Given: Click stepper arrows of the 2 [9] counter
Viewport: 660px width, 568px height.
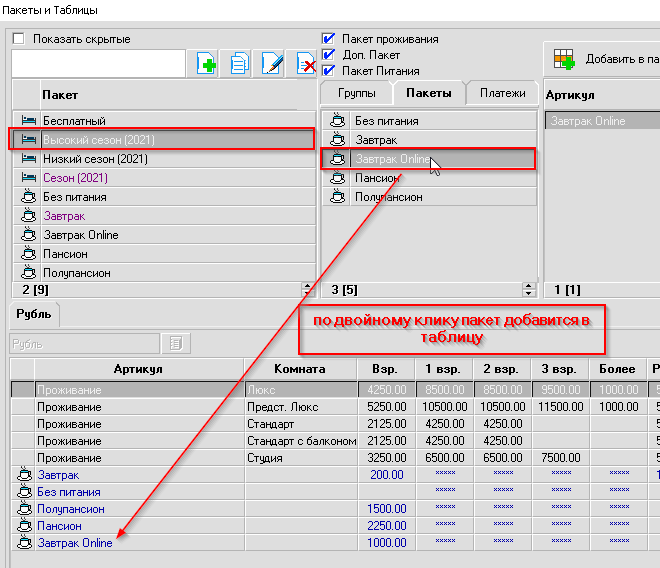Looking at the screenshot, I should click(307, 289).
